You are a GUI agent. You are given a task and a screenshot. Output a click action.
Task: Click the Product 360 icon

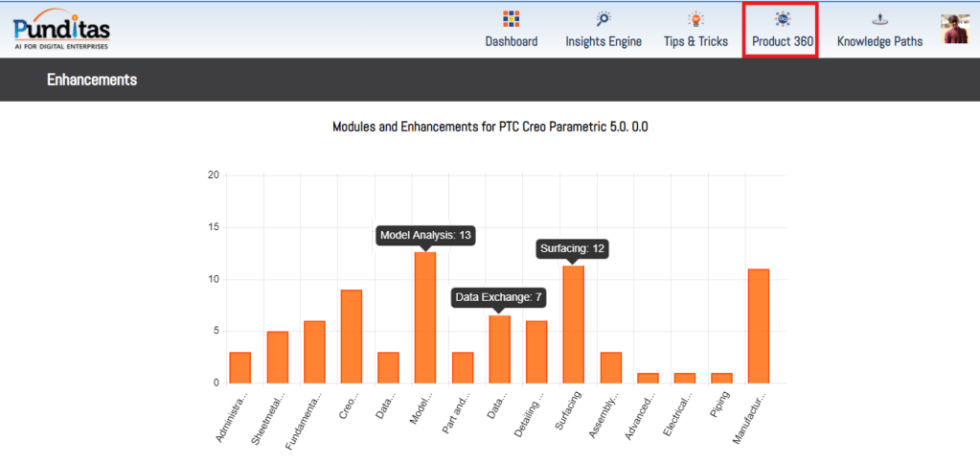(x=782, y=19)
